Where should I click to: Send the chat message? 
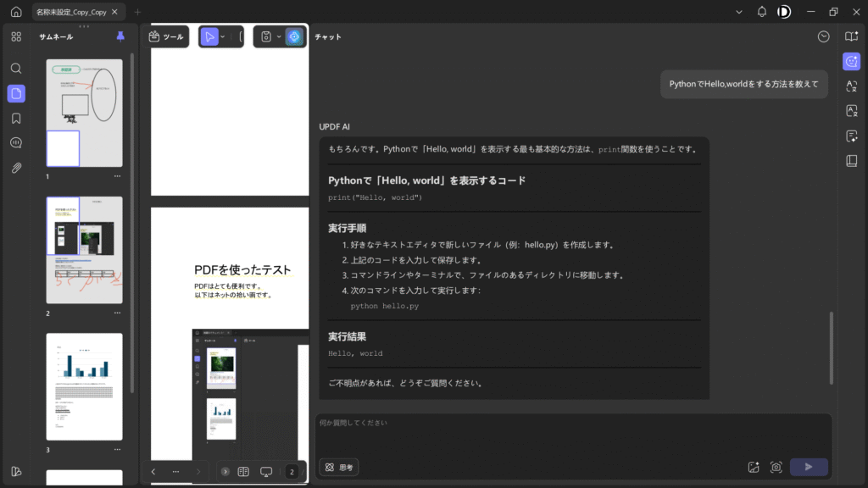[x=808, y=467]
